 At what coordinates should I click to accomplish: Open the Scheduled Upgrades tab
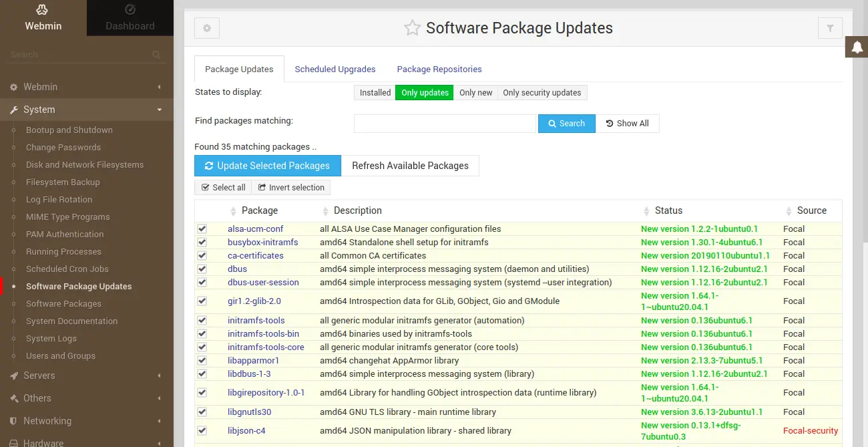pos(335,69)
